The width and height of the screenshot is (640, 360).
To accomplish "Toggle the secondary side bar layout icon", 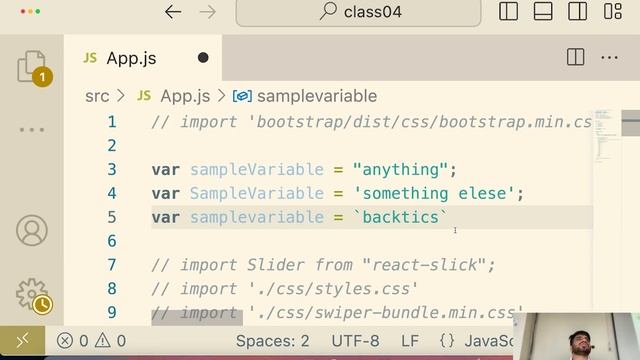I will tap(578, 11).
